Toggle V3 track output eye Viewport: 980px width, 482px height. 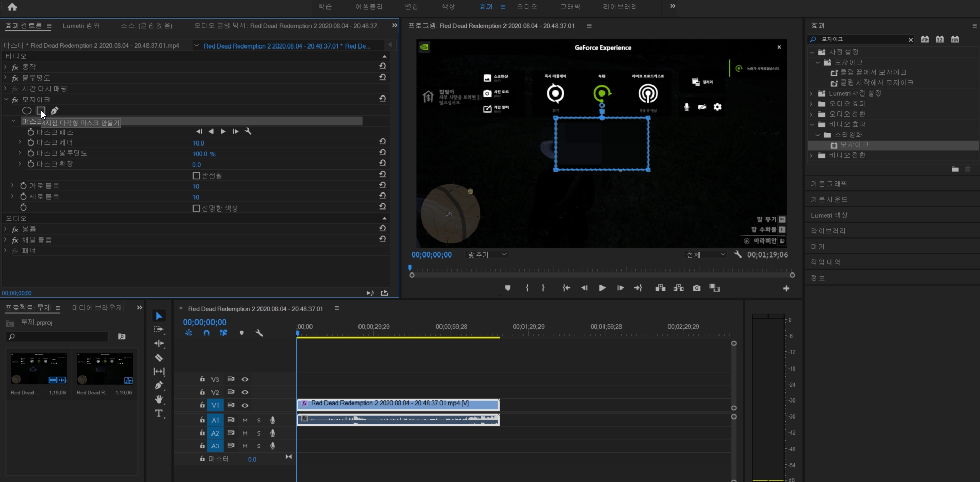pyautogui.click(x=245, y=379)
